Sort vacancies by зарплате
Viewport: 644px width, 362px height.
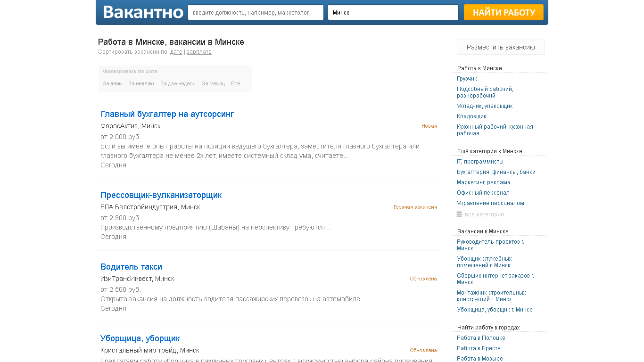click(199, 52)
